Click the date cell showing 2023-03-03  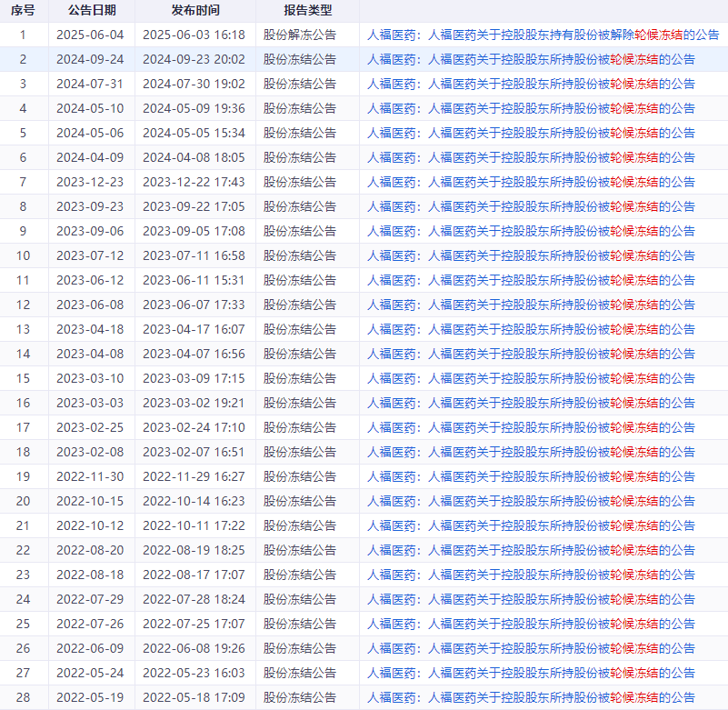(x=81, y=403)
